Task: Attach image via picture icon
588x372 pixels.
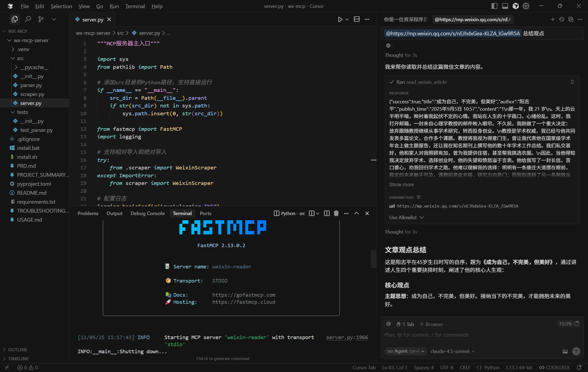Action: click(565, 351)
